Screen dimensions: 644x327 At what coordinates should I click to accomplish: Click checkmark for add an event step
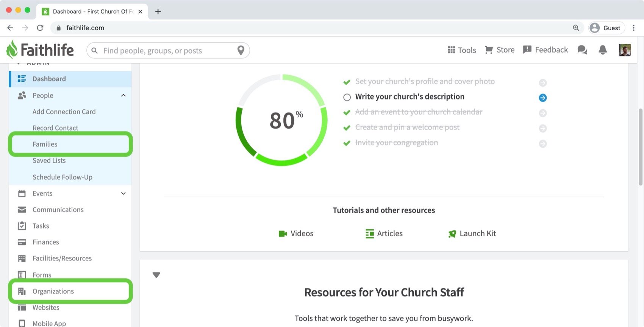347,113
